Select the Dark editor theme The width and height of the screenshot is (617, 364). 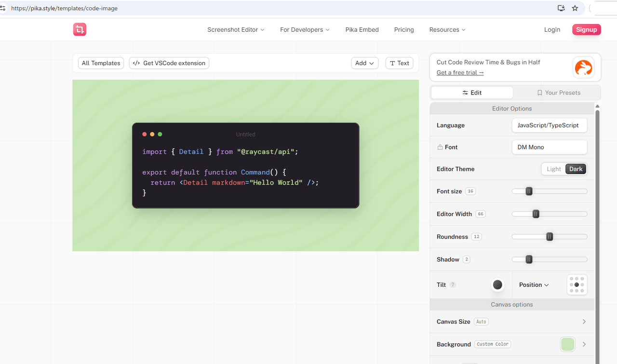(x=576, y=169)
